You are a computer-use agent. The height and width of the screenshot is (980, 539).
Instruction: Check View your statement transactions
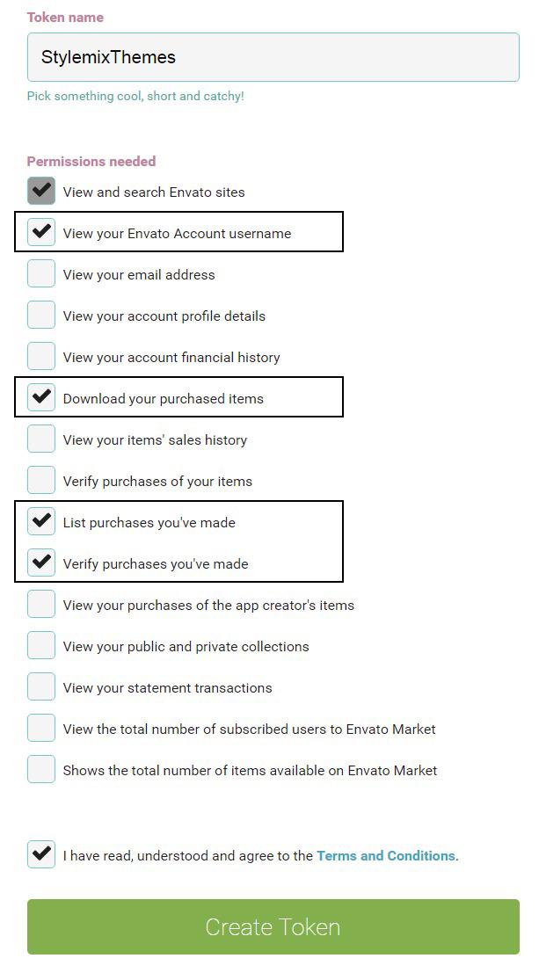41,686
